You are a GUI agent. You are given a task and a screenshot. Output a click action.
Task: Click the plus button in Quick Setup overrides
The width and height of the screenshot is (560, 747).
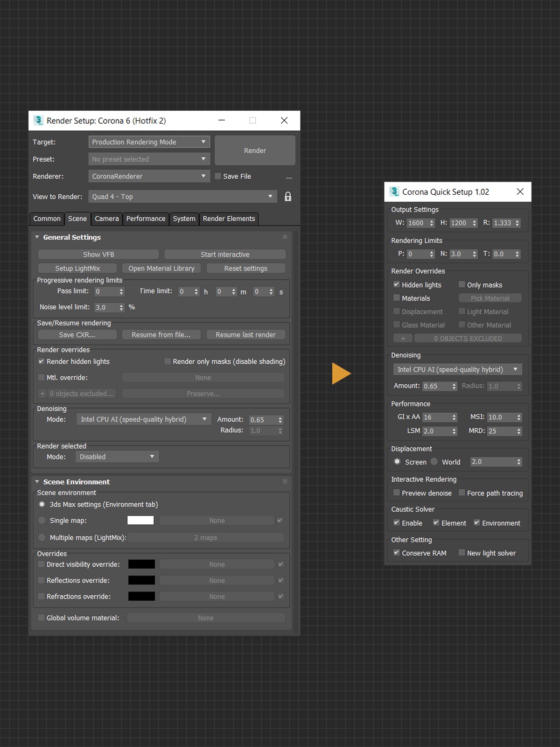tap(403, 338)
